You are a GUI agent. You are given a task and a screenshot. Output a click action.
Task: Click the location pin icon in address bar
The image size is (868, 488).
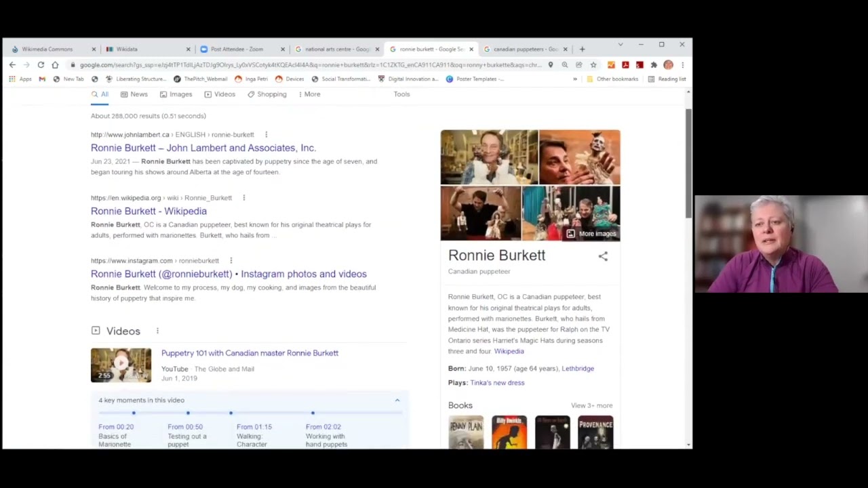(x=551, y=65)
